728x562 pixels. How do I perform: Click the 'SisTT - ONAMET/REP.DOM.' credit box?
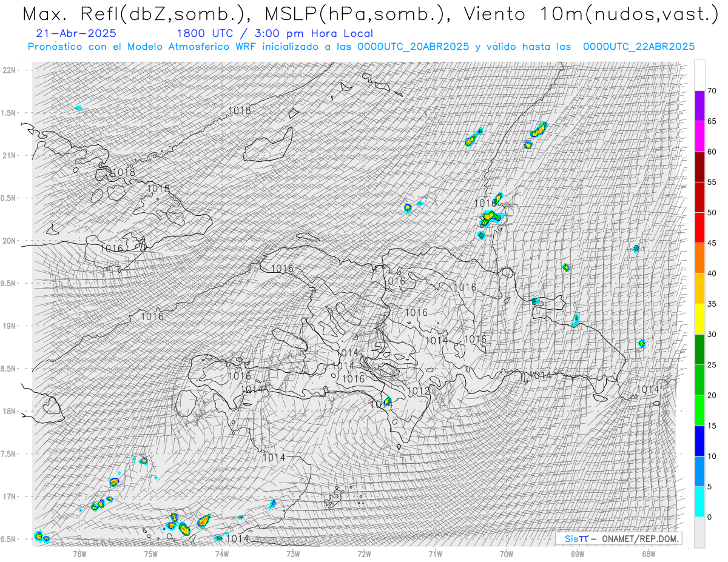tap(618, 538)
